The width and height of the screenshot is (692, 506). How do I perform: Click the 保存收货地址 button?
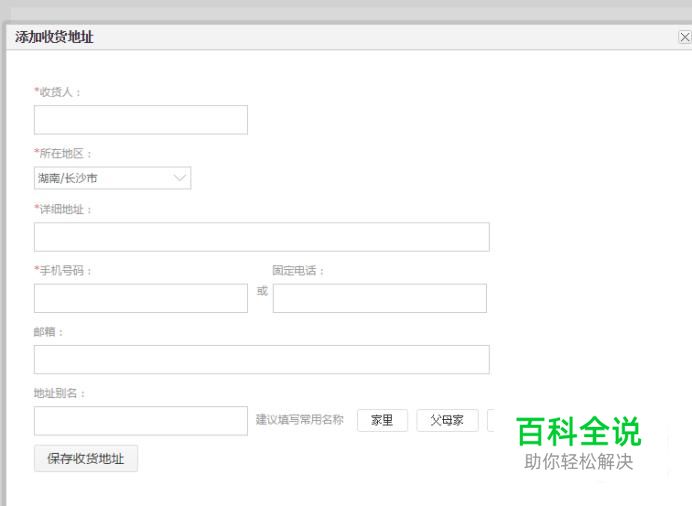coord(86,458)
